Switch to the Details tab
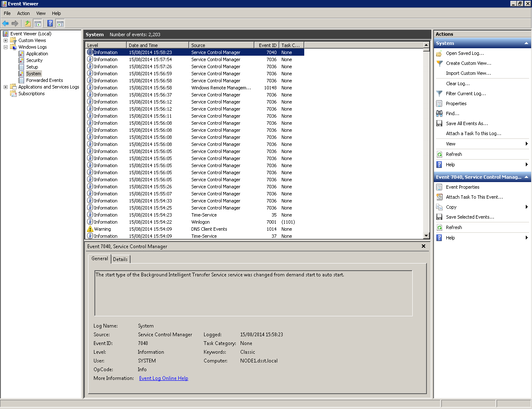Image resolution: width=532 pixels, height=409 pixels. click(x=120, y=259)
